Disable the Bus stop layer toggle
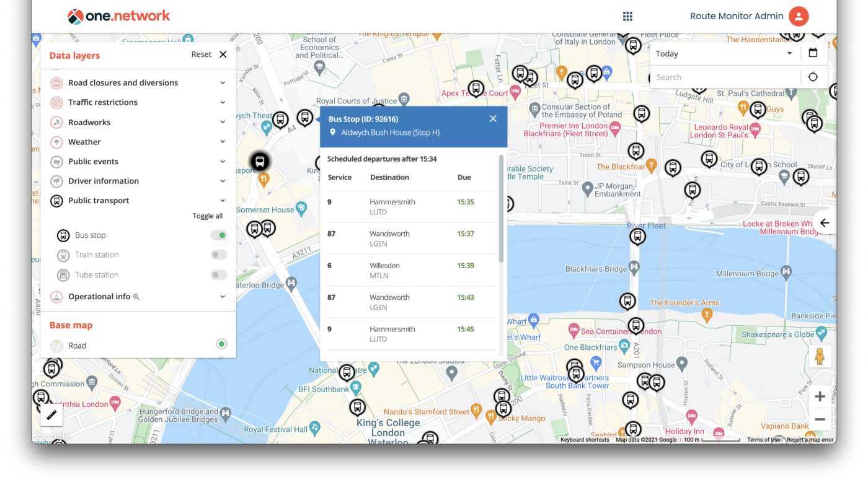 pyautogui.click(x=218, y=235)
